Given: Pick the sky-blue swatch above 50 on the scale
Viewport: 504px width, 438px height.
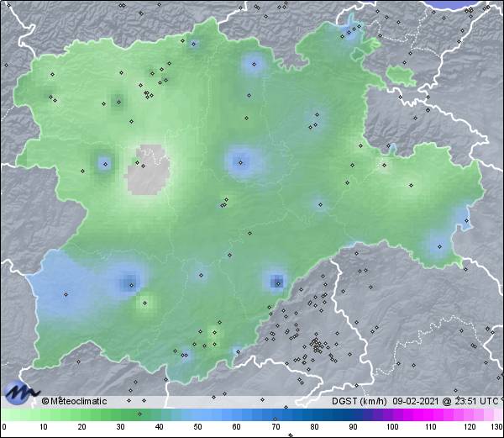Looking at the screenshot, I should (x=197, y=414).
